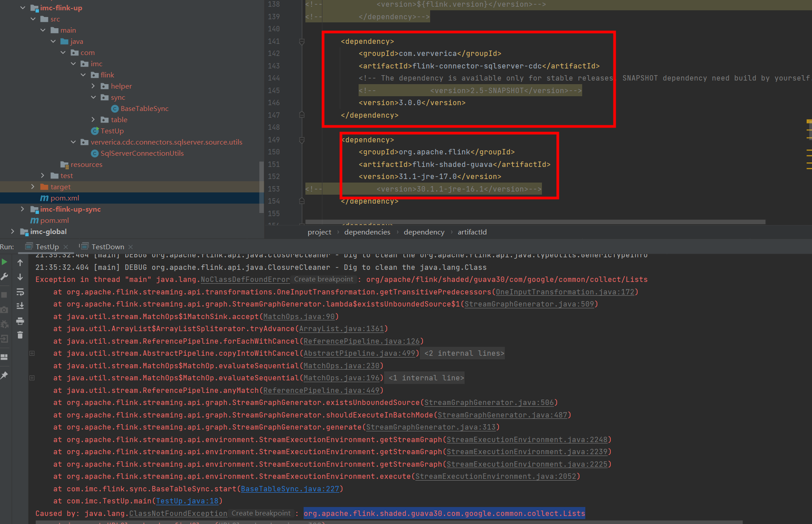
Task: Click Down the Stack Trace arrow
Action: click(20, 277)
